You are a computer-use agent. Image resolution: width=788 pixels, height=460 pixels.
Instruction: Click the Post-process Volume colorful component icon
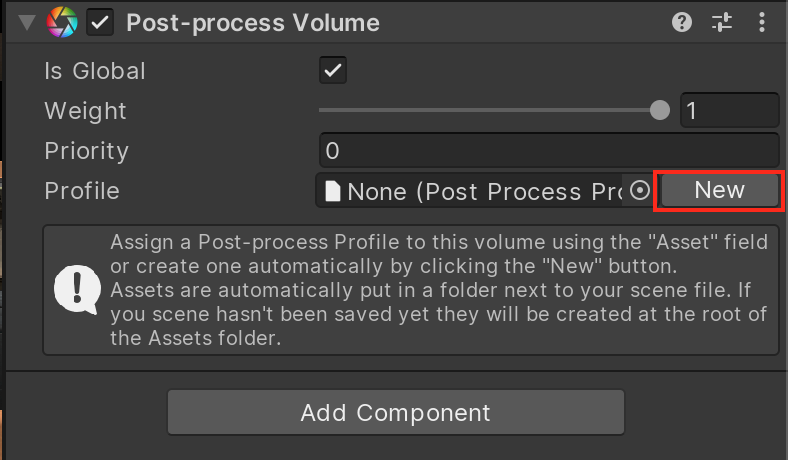[x=62, y=22]
